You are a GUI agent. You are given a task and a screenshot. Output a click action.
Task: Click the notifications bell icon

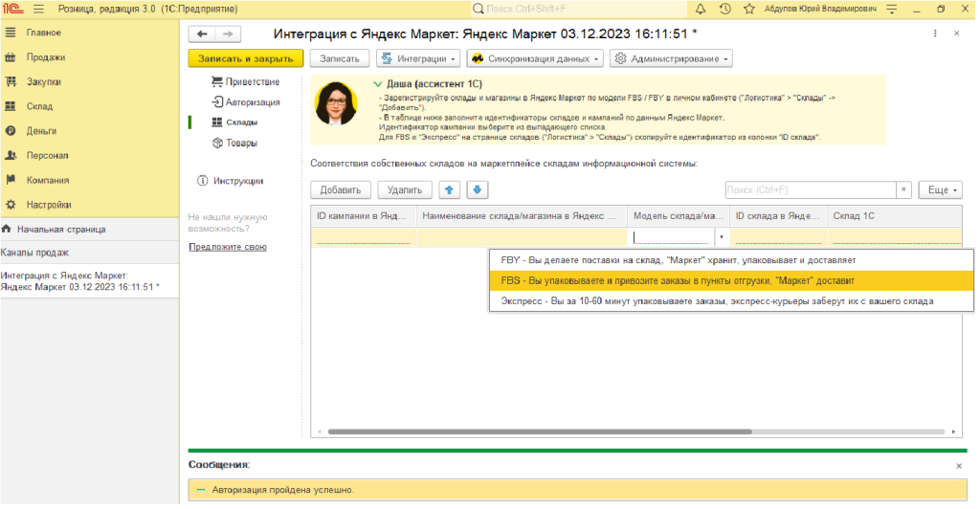pos(701,9)
